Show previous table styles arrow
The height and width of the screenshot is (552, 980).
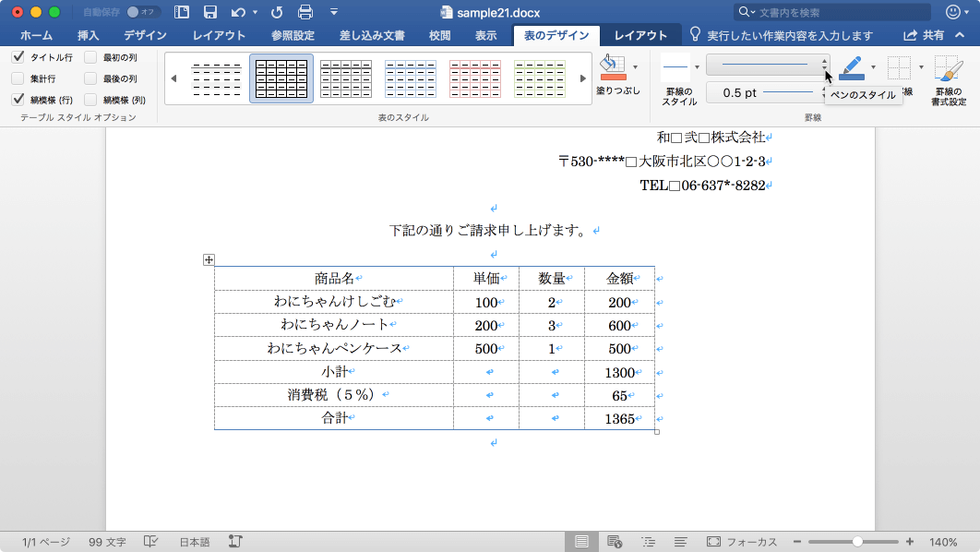click(x=173, y=78)
